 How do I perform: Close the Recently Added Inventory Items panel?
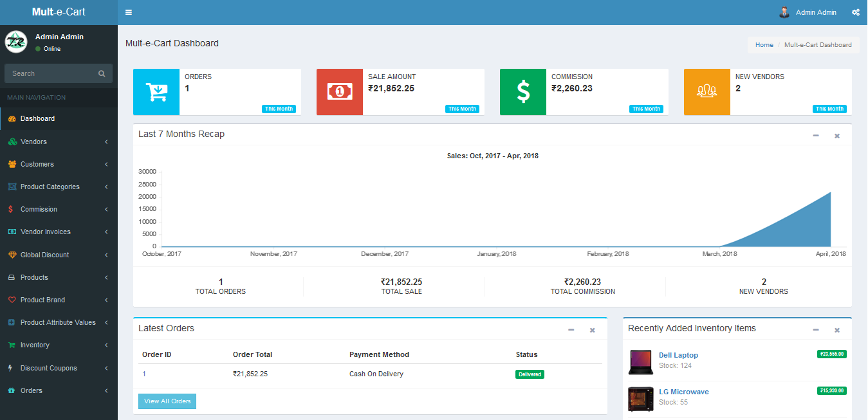(837, 330)
